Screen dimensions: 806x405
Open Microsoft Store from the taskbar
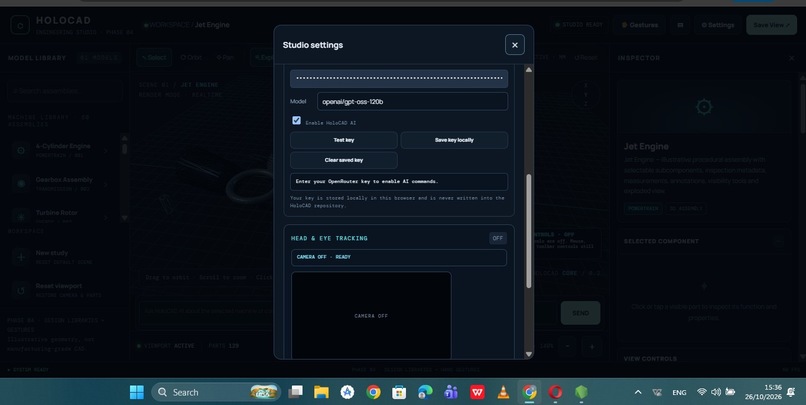399,392
